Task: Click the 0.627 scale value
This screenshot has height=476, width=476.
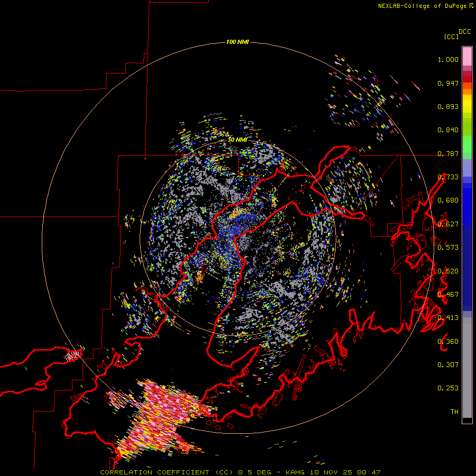Action: click(448, 224)
